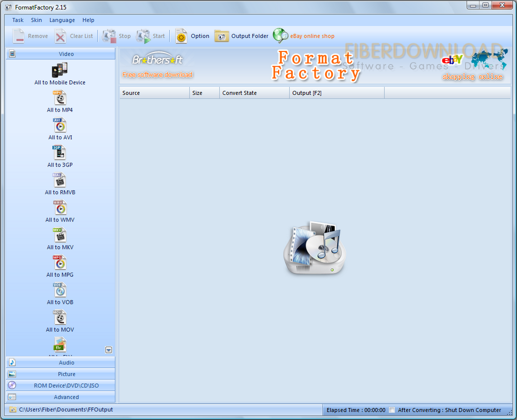Screen dimensions: 517x420
Task: Open the Help menu
Action: click(88, 20)
